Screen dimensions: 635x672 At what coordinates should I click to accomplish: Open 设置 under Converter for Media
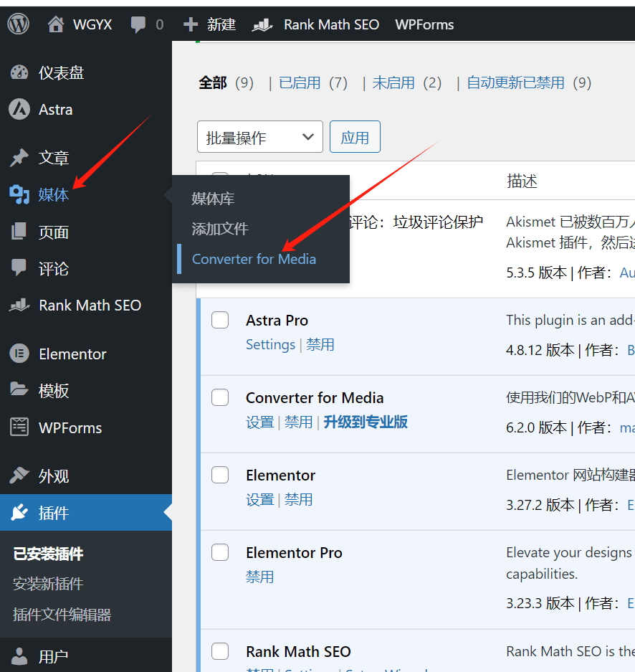[260, 422]
